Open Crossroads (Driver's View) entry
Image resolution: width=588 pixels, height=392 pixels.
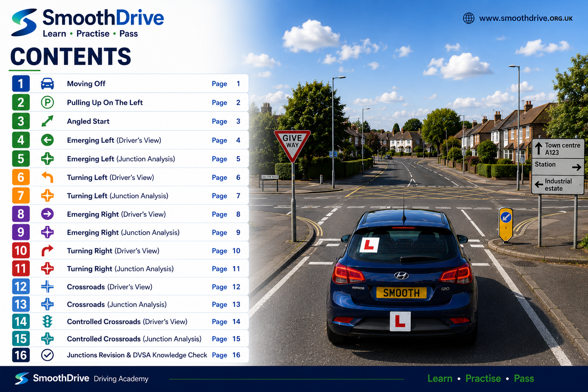(x=130, y=287)
